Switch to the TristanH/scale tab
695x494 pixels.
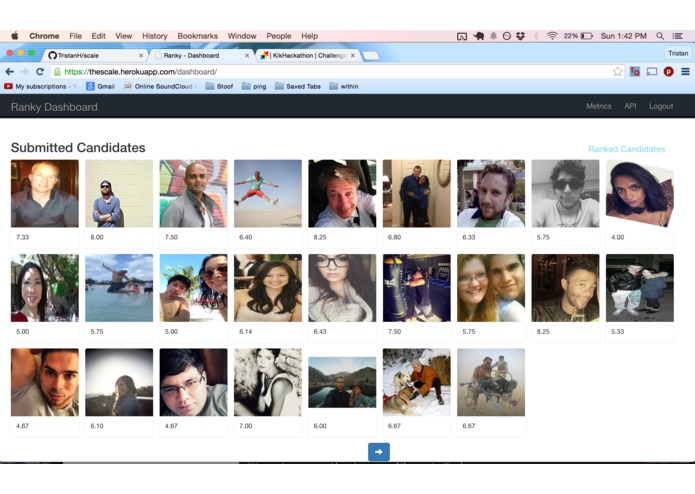click(94, 55)
